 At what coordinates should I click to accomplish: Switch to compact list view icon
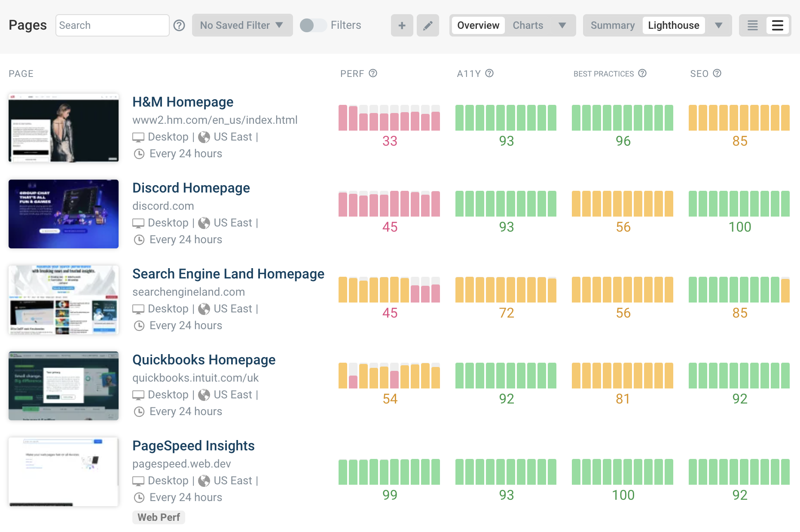point(753,25)
